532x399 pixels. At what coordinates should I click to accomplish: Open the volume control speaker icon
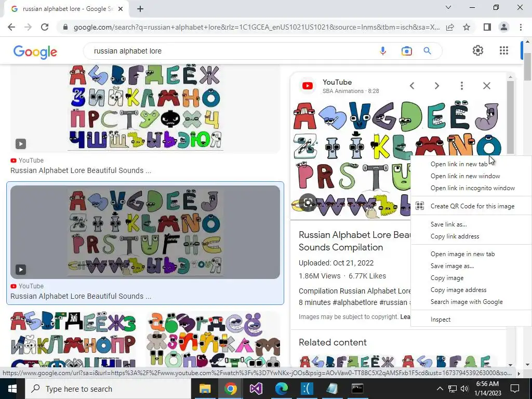(464, 389)
